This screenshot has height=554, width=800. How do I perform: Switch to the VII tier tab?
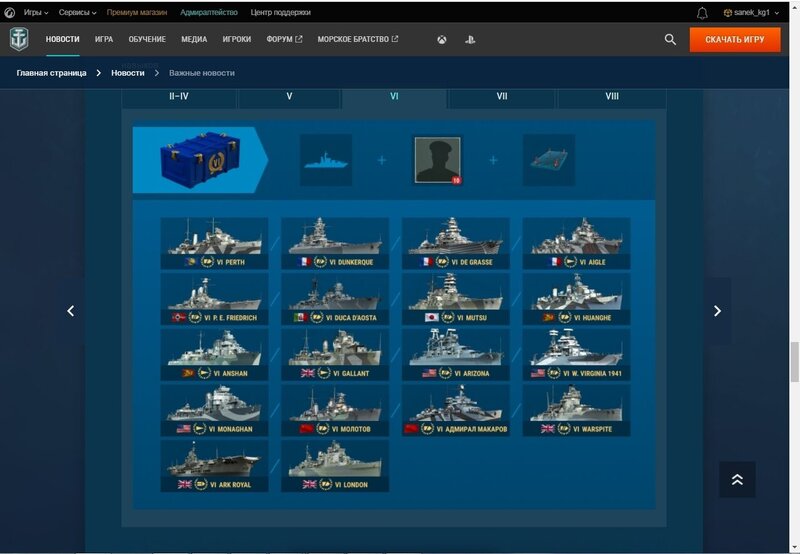(x=502, y=97)
